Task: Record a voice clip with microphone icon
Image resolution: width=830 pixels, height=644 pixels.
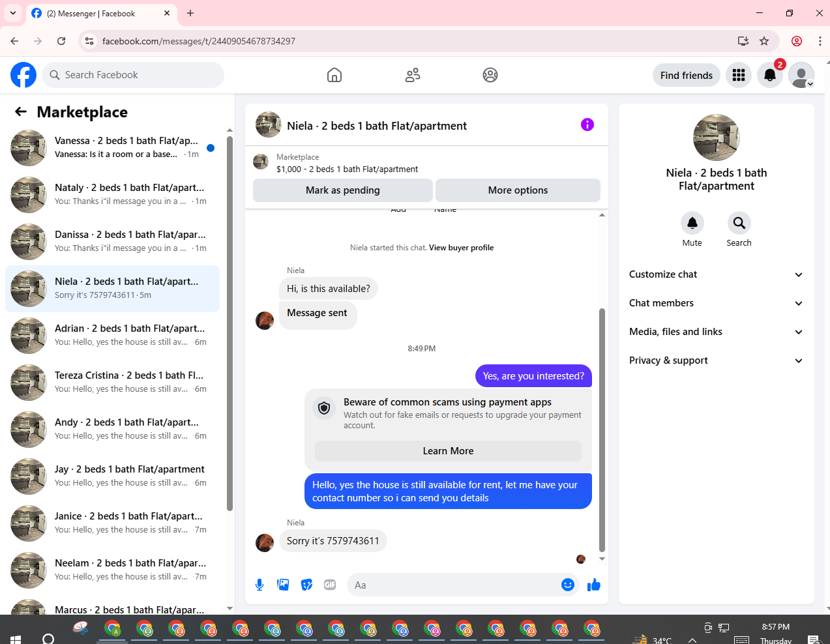Action: tap(259, 585)
